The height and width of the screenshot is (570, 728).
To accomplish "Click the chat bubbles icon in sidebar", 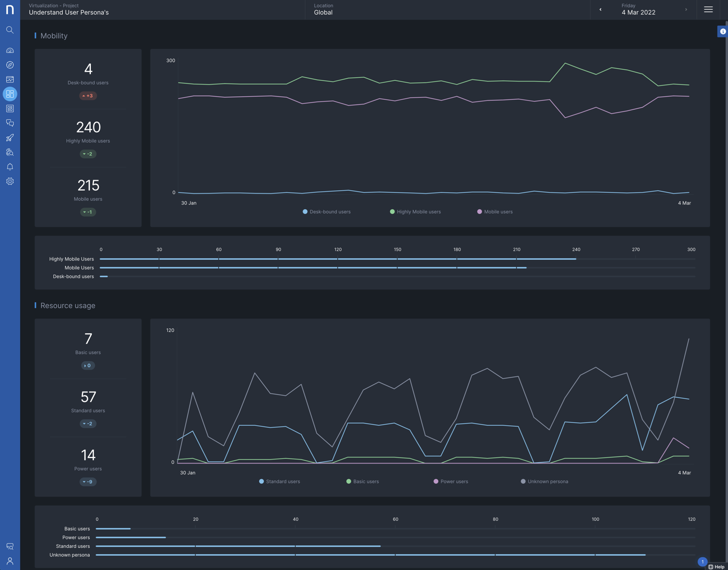I will pyautogui.click(x=10, y=123).
